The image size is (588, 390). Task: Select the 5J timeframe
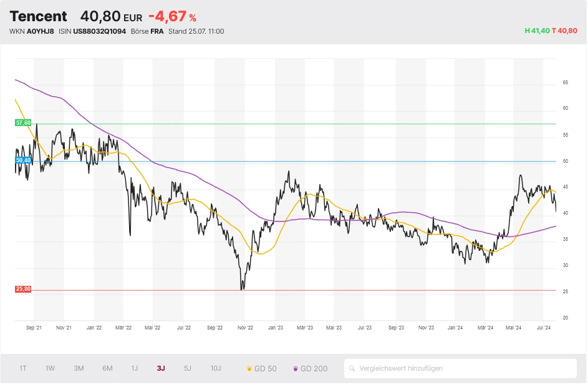(187, 369)
